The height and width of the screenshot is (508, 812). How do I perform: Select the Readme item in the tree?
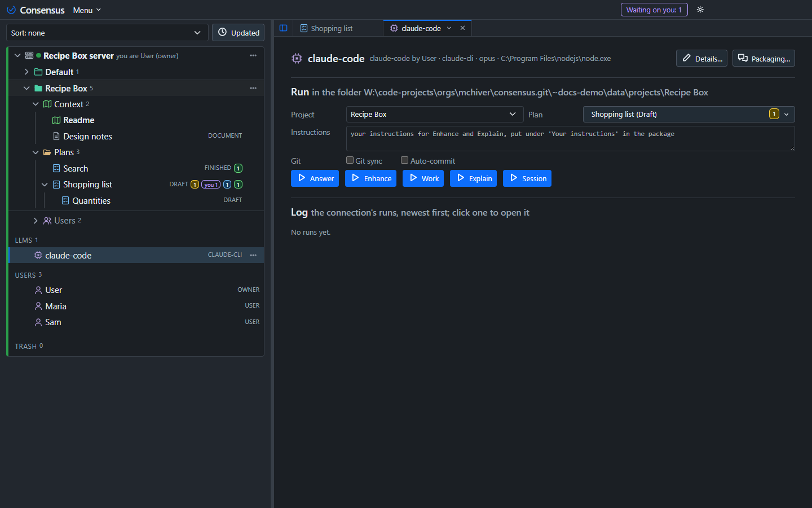[79, 120]
